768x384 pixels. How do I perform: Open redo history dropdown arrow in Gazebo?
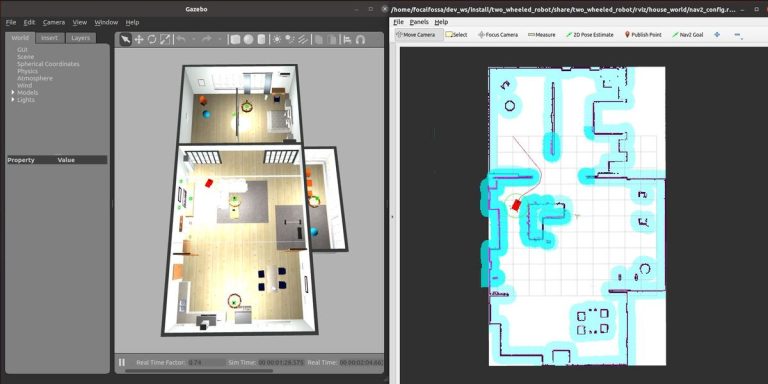coord(219,40)
